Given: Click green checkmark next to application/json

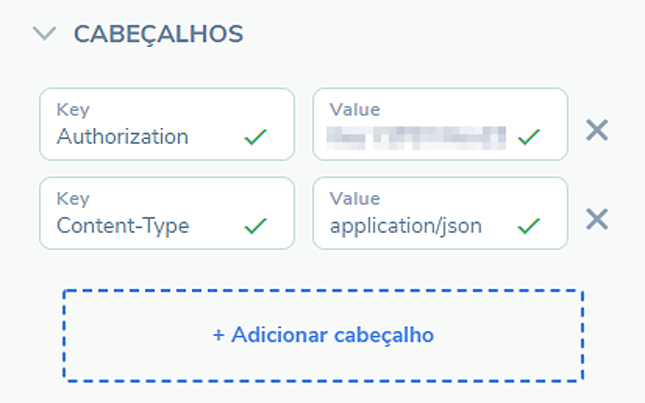Looking at the screenshot, I should [x=529, y=226].
